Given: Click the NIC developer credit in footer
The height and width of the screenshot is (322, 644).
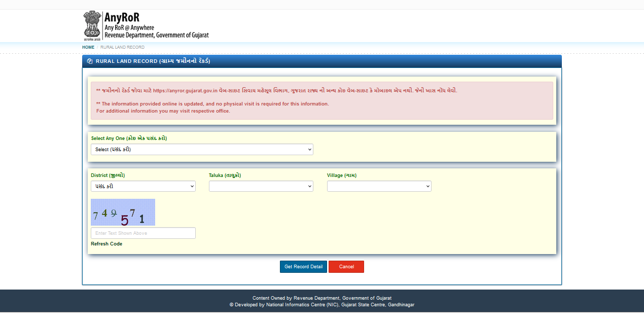Looking at the screenshot, I should pyautogui.click(x=321, y=304).
